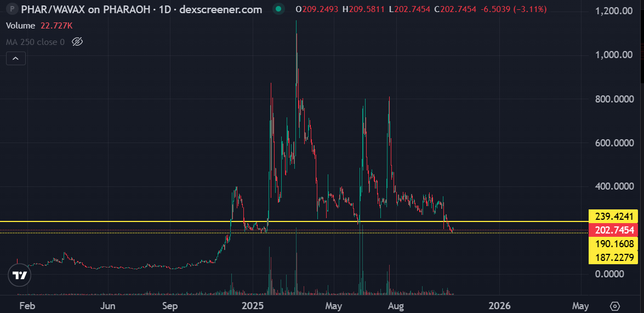Click the 2026 label on time axis
Screen dimensions: 644x313
[499, 305]
